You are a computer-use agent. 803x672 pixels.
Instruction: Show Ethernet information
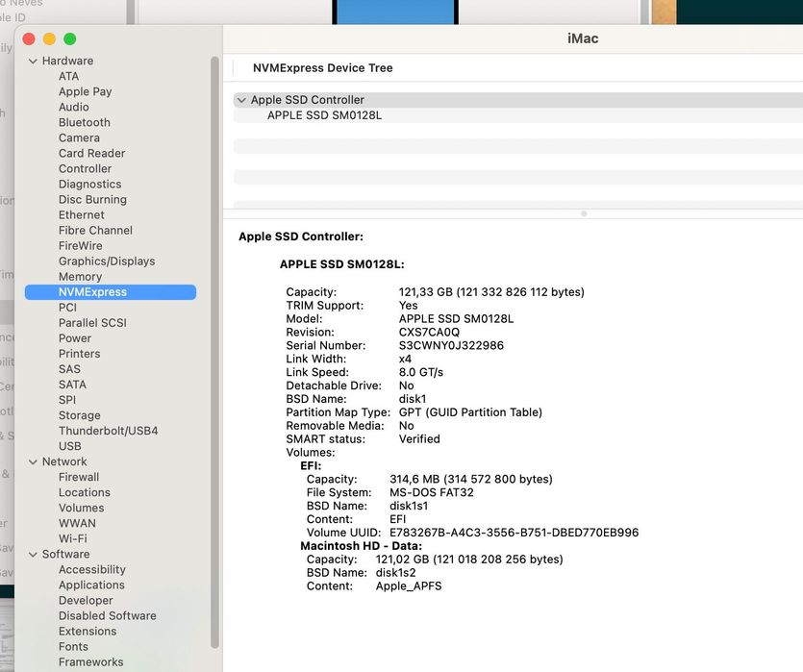click(x=82, y=215)
